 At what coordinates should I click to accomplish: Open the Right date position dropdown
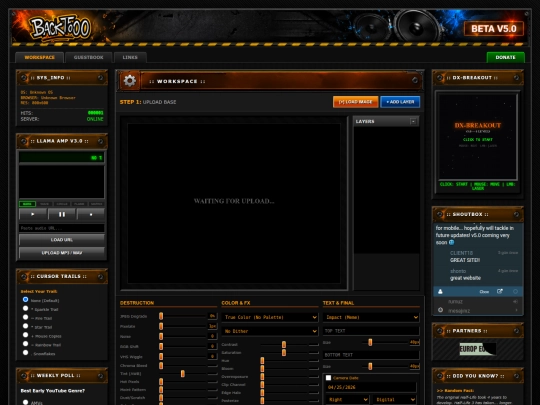[347, 399]
